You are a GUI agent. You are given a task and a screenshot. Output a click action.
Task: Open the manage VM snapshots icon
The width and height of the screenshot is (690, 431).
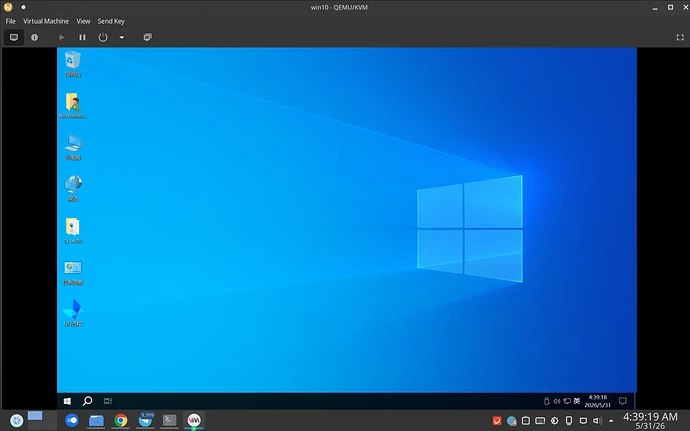tap(147, 37)
